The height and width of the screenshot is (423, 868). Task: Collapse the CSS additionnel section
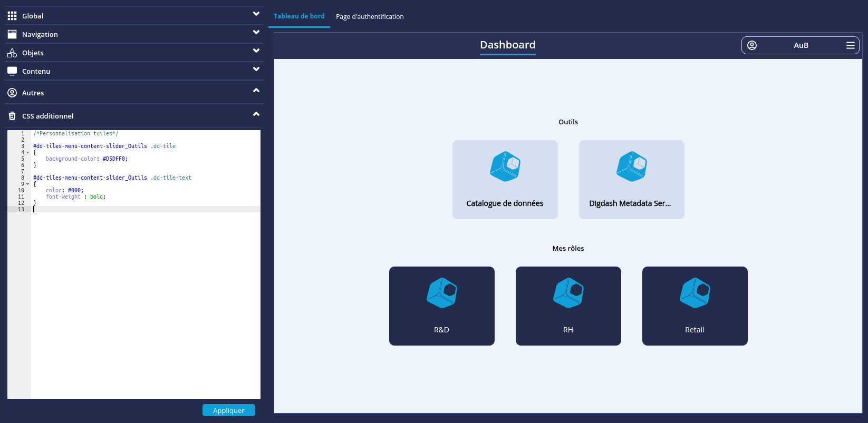pyautogui.click(x=256, y=114)
